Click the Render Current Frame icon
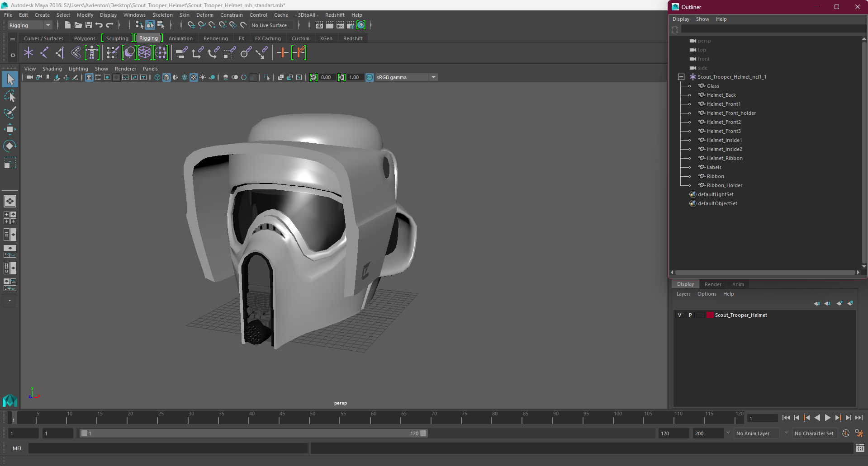 click(330, 25)
